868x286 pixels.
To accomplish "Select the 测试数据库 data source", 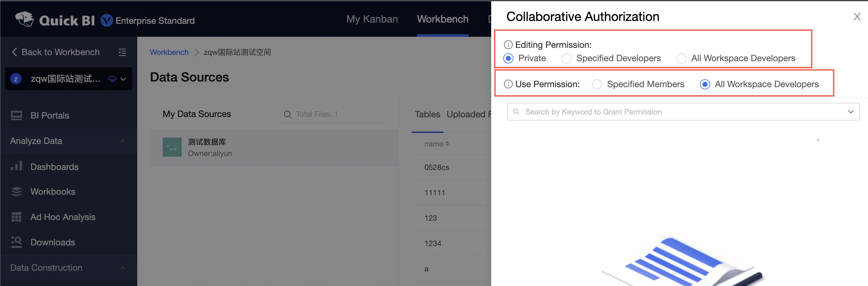I will [207, 147].
